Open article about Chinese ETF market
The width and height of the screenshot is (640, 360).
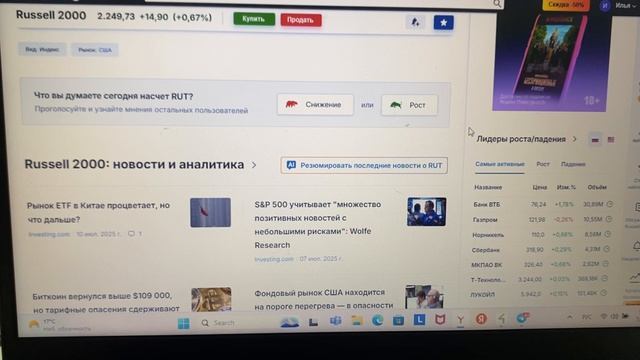(98, 212)
